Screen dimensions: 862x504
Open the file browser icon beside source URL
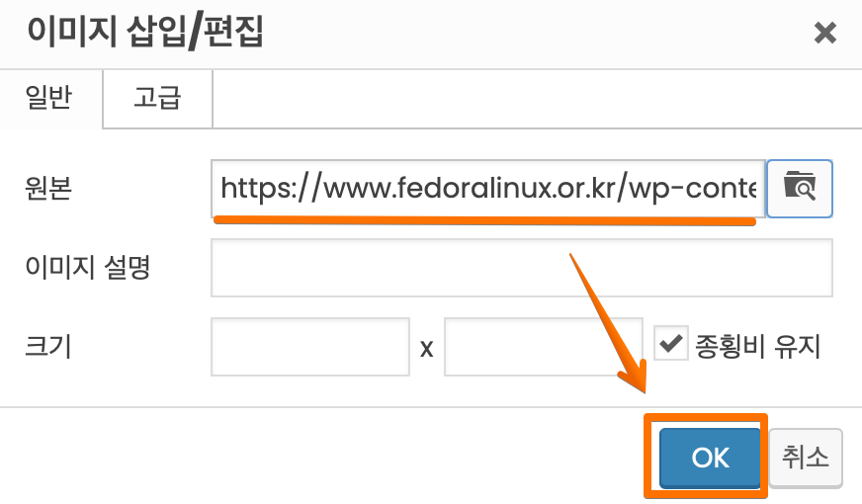800,189
